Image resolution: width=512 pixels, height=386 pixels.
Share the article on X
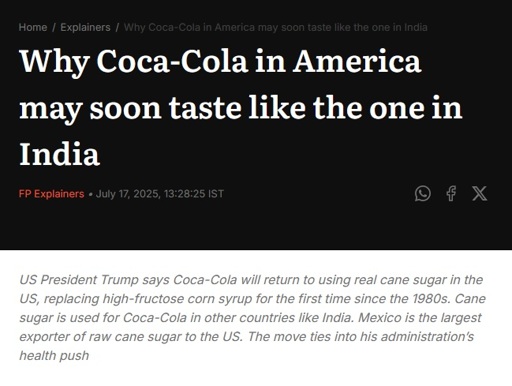click(x=479, y=193)
